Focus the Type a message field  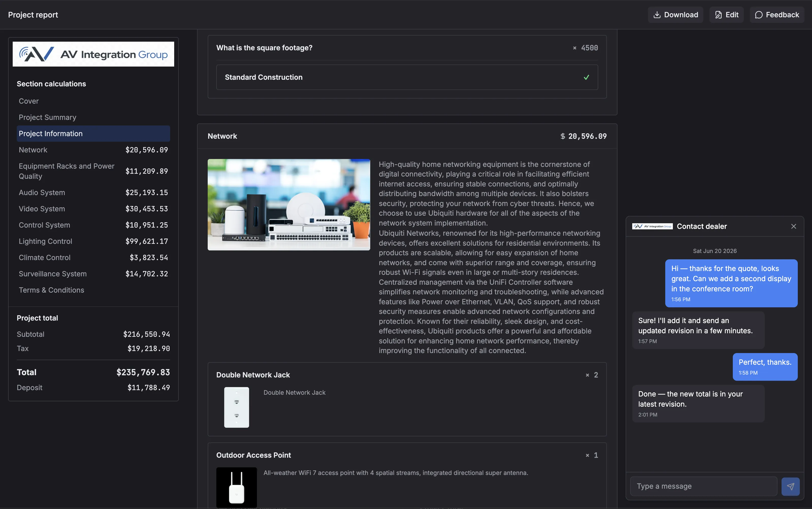click(x=703, y=486)
